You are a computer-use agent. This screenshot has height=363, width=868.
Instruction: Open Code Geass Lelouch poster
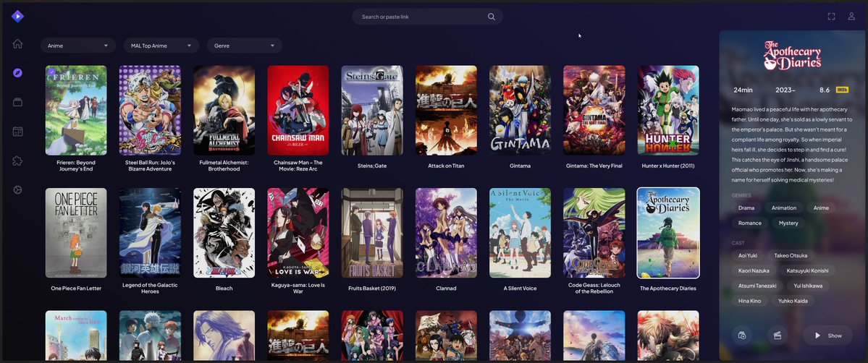[594, 233]
